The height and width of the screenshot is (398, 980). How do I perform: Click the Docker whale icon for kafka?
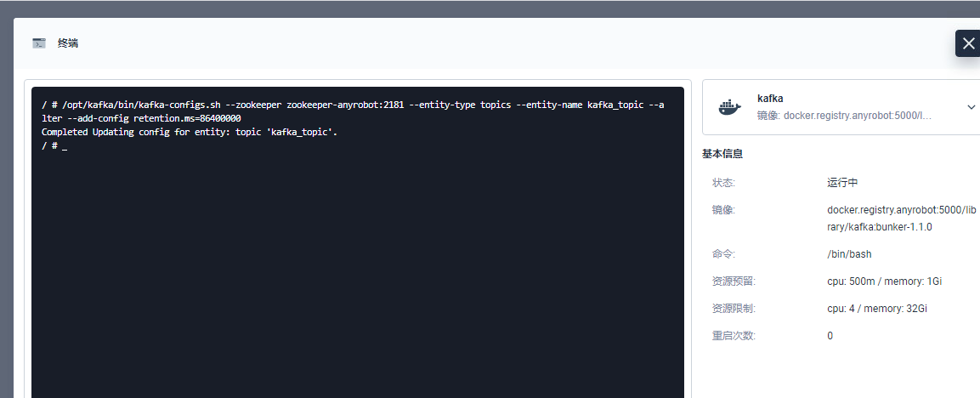click(x=729, y=107)
